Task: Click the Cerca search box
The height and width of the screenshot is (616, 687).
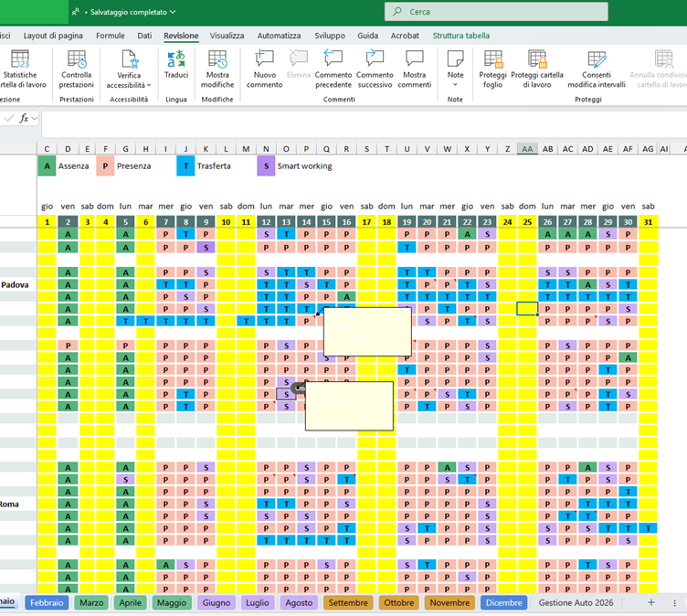Action: pos(496,12)
